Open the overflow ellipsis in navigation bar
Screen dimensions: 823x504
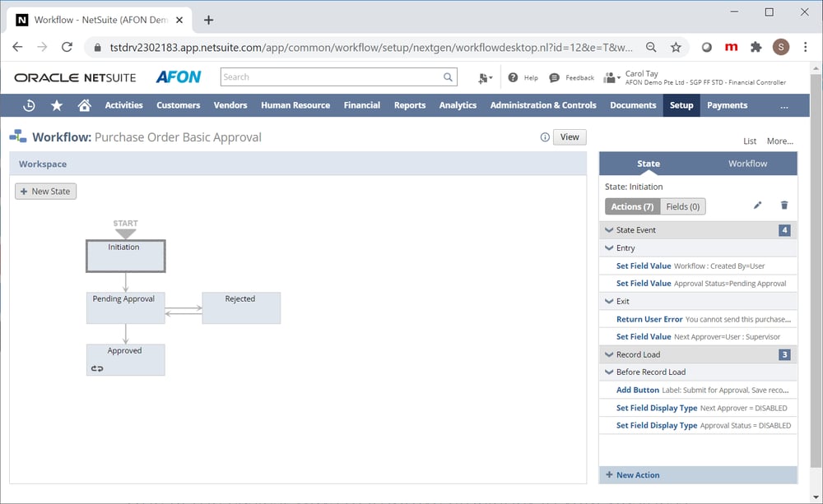pos(784,105)
